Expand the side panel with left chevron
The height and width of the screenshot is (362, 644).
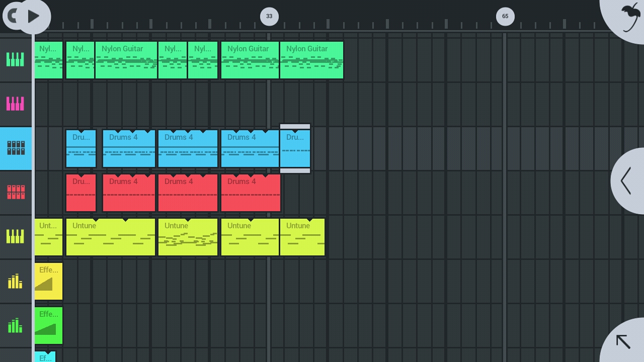627,181
